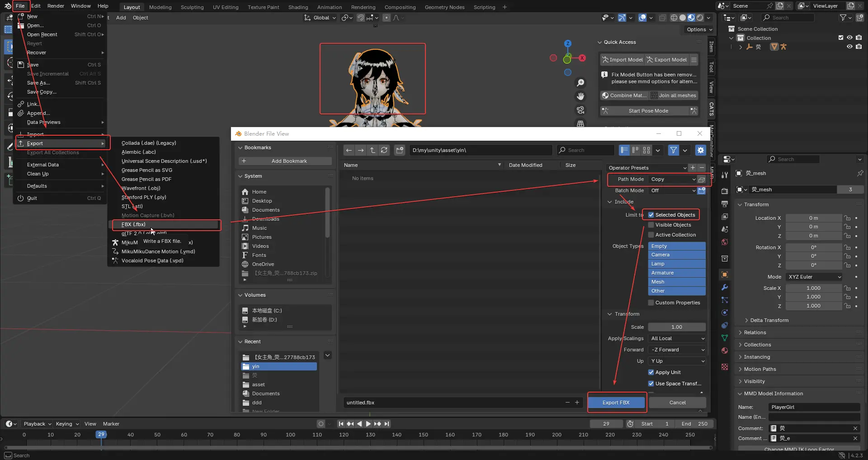Click viewport zoom magnifier gizmo

[580, 83]
